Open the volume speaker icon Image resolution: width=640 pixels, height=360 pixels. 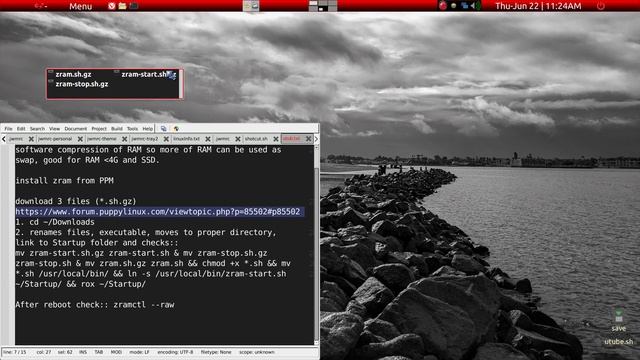click(475, 6)
